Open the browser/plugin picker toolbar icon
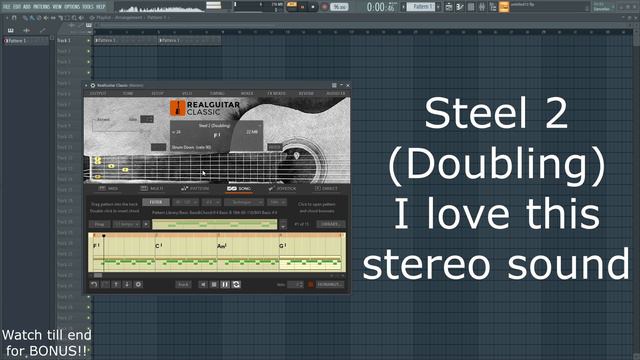 click(x=493, y=7)
